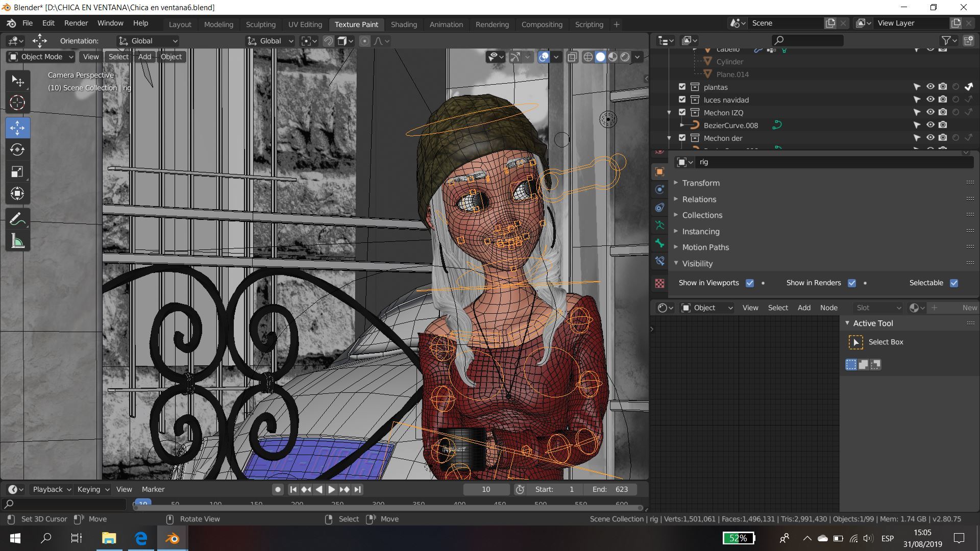The image size is (980, 551).
Task: Collapse the Mechon IZQ collection
Action: pyautogui.click(x=669, y=113)
